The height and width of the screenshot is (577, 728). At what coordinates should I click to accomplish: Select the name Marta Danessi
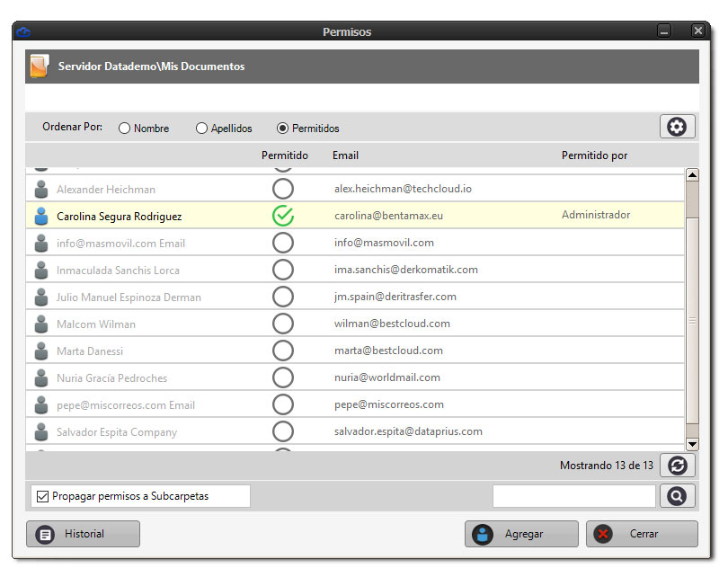pyautogui.click(x=90, y=351)
